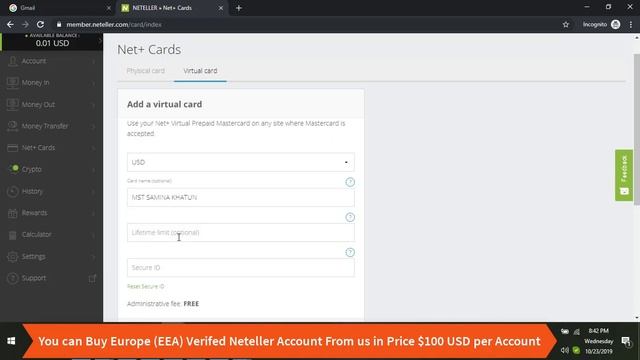Expand the Account menu chevron

coord(93,61)
